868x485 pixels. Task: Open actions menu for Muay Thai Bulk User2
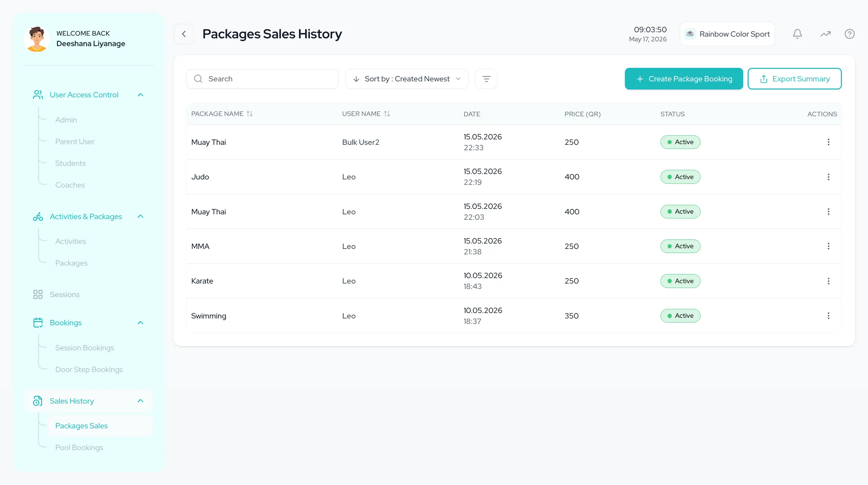[828, 142]
